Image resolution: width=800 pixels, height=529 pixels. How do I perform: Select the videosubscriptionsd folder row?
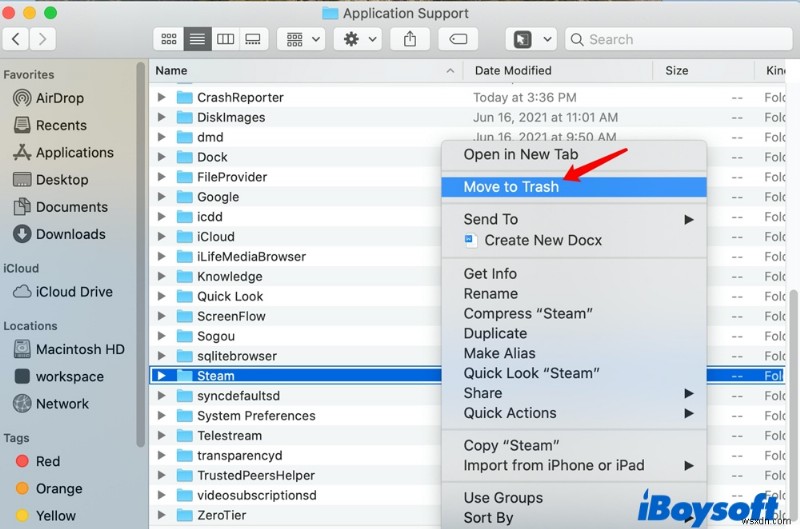[x=296, y=495]
